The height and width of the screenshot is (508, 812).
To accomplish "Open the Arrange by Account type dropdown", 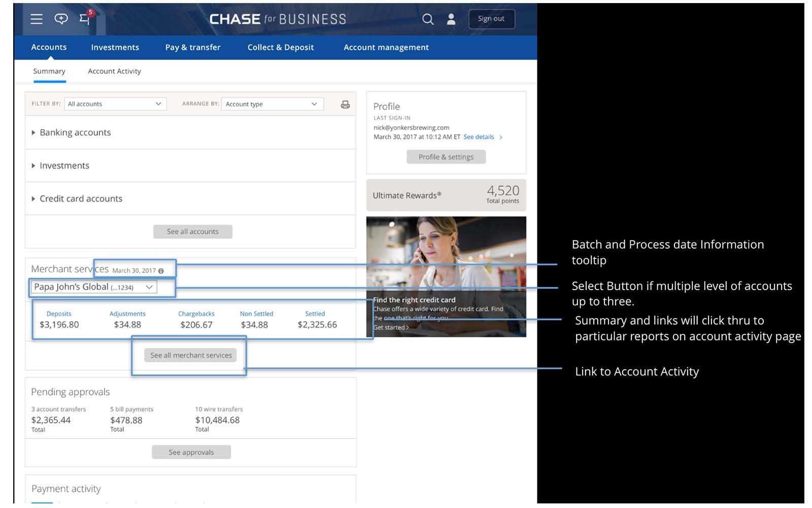I will pyautogui.click(x=273, y=104).
